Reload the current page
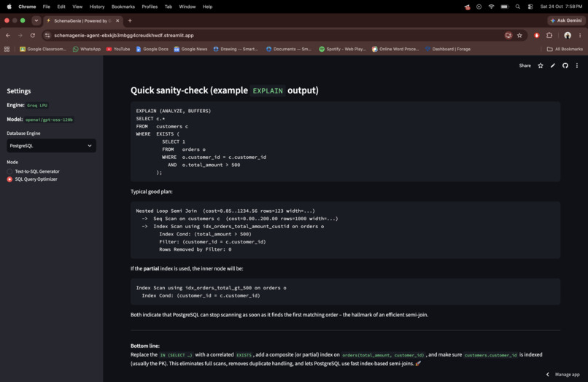The height and width of the screenshot is (382, 588). pyautogui.click(x=33, y=35)
